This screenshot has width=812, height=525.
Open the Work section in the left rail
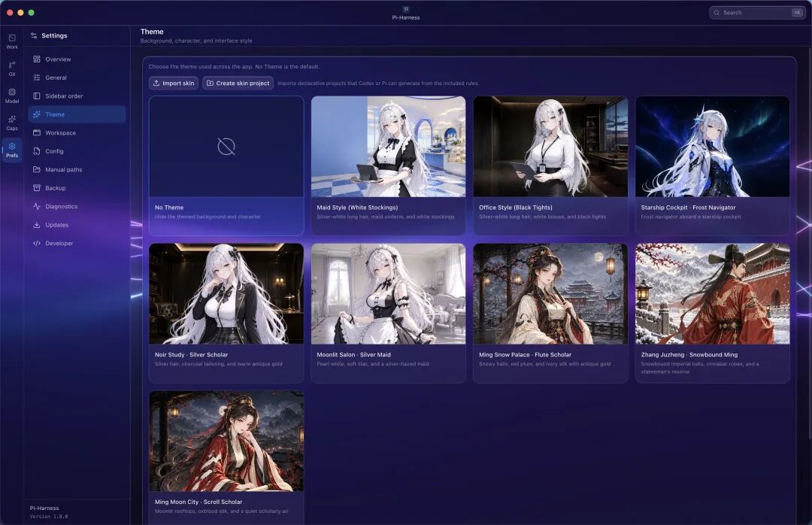coord(12,41)
